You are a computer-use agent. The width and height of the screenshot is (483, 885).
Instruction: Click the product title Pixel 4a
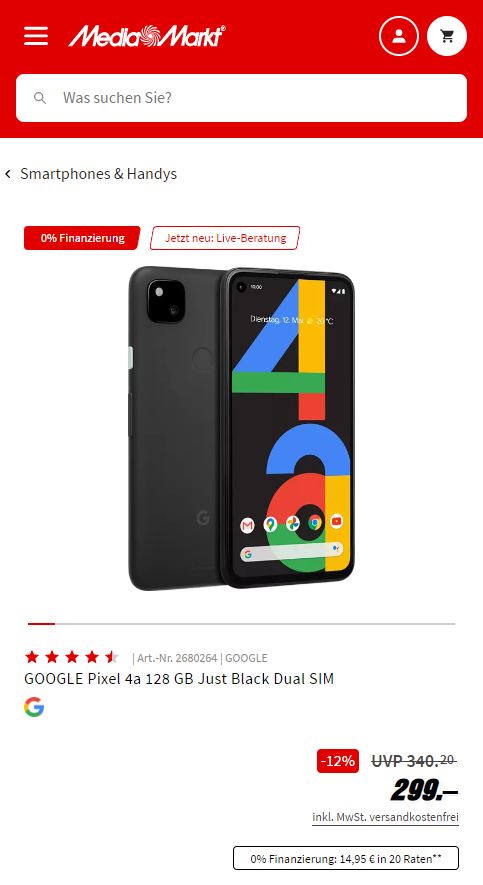tap(179, 678)
